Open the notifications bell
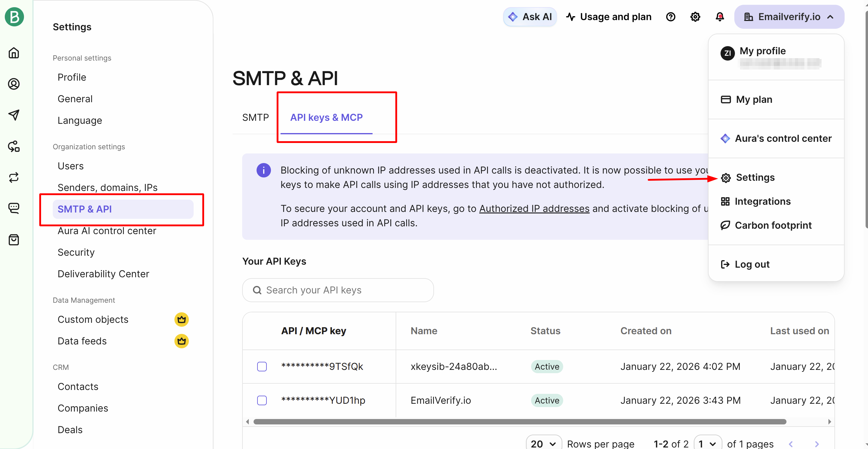This screenshot has height=449, width=868. pyautogui.click(x=720, y=17)
